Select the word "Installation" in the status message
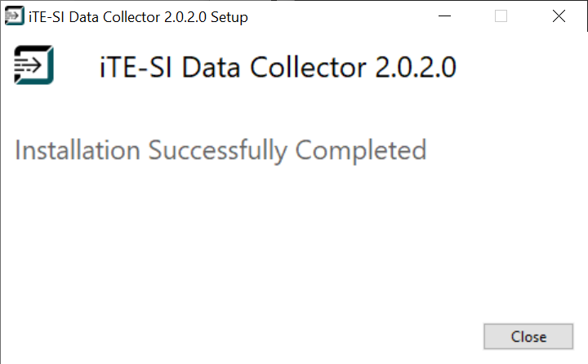 pyautogui.click(x=78, y=151)
